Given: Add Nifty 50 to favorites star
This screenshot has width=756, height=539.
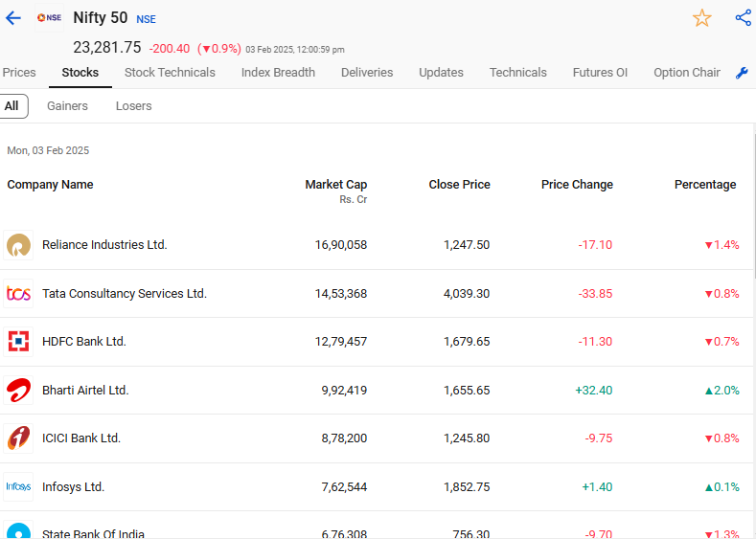Looking at the screenshot, I should (702, 18).
